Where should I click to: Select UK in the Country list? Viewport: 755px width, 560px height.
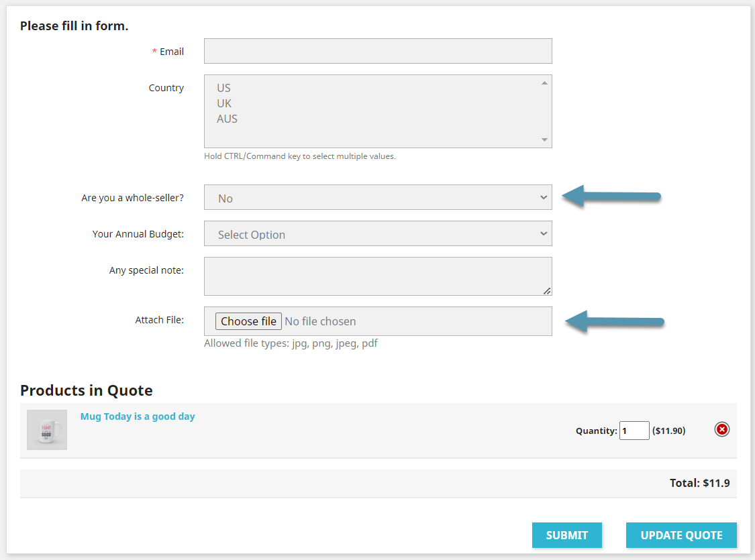point(268,103)
